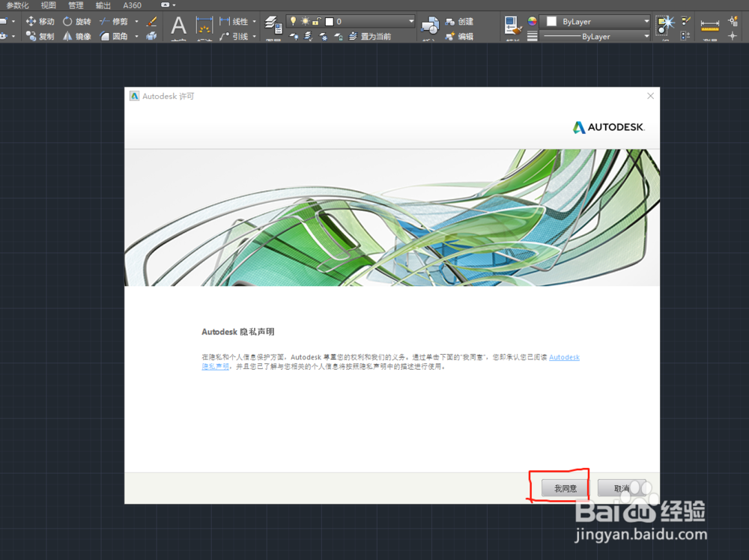Click the object color wheel icon

[532, 22]
